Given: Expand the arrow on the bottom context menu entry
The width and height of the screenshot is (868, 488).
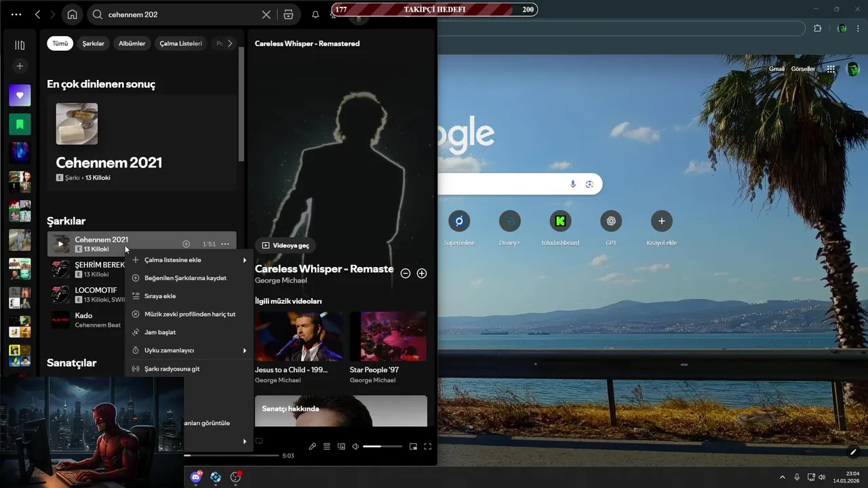Looking at the screenshot, I should pos(245,441).
